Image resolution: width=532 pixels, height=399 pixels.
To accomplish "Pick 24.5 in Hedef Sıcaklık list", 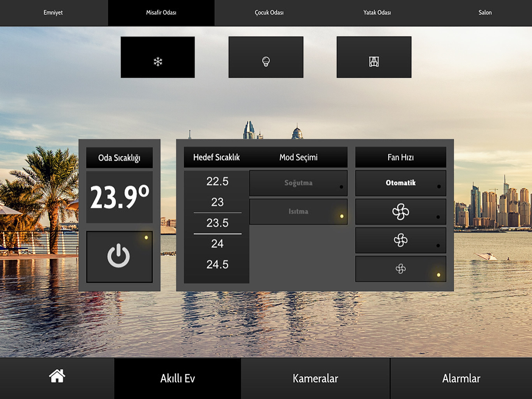I will tap(218, 265).
